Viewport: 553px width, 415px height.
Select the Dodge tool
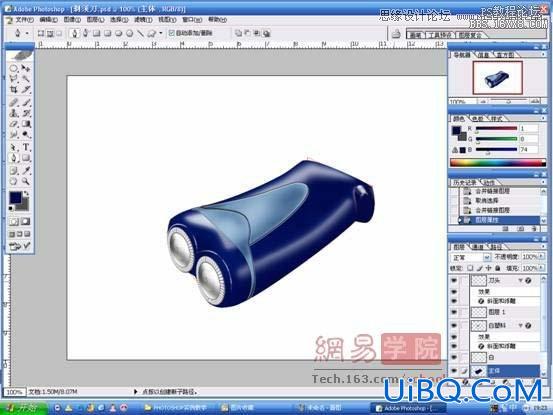tap(26, 134)
